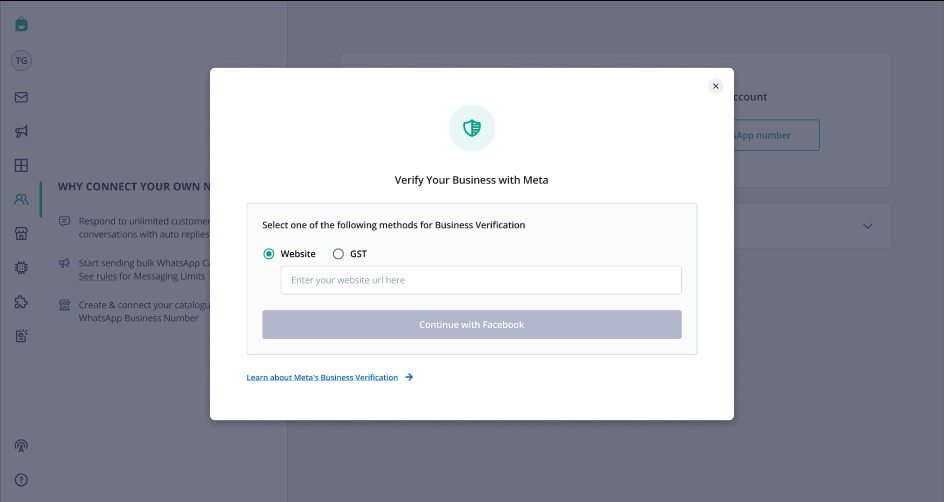Open the store shop icon in sidebar
Viewport: 944px width, 502px height.
(x=21, y=234)
